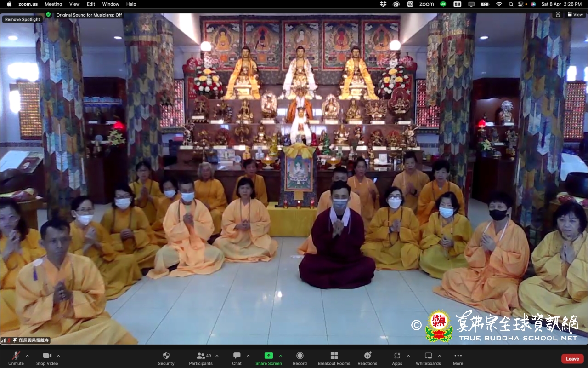Expand video options arrow beside Stop Video
This screenshot has width=588, height=368.
pyautogui.click(x=58, y=356)
